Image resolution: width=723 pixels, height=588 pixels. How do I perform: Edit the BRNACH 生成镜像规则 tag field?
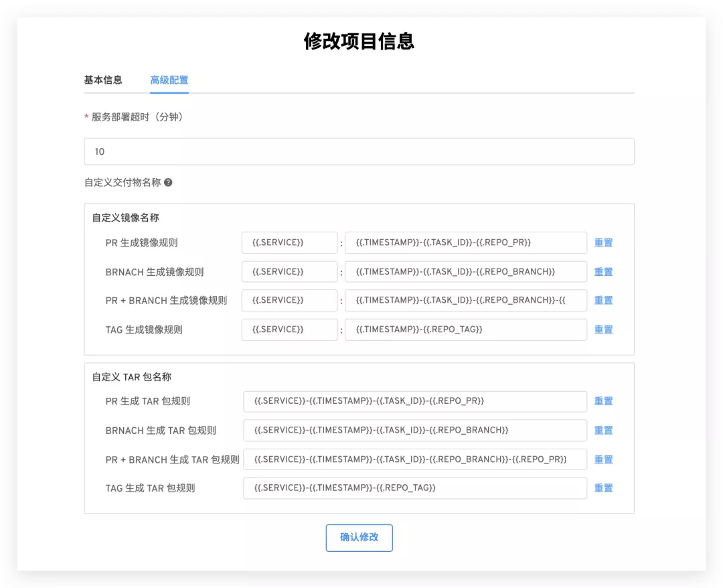466,272
